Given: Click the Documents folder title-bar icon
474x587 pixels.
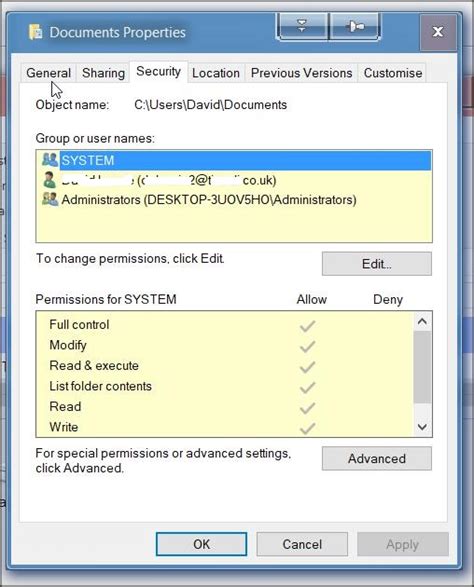Looking at the screenshot, I should [x=36, y=32].
